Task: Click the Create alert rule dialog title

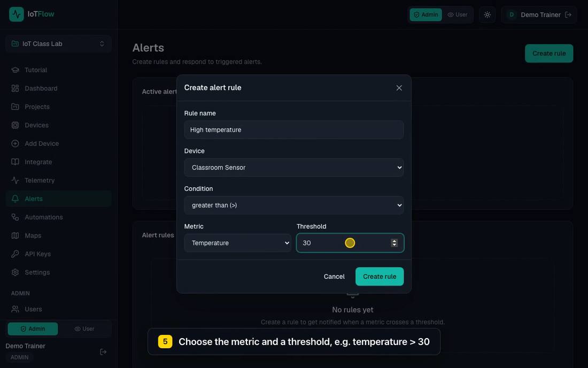Action: click(213, 88)
